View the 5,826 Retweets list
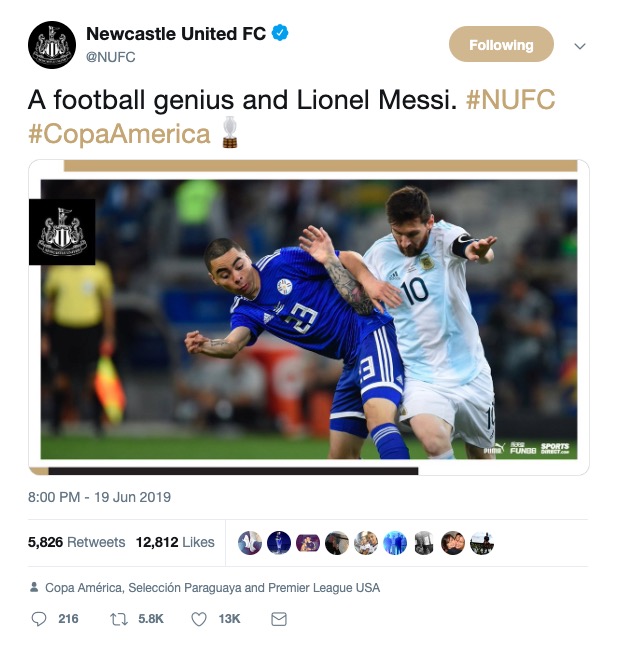 pos(77,542)
